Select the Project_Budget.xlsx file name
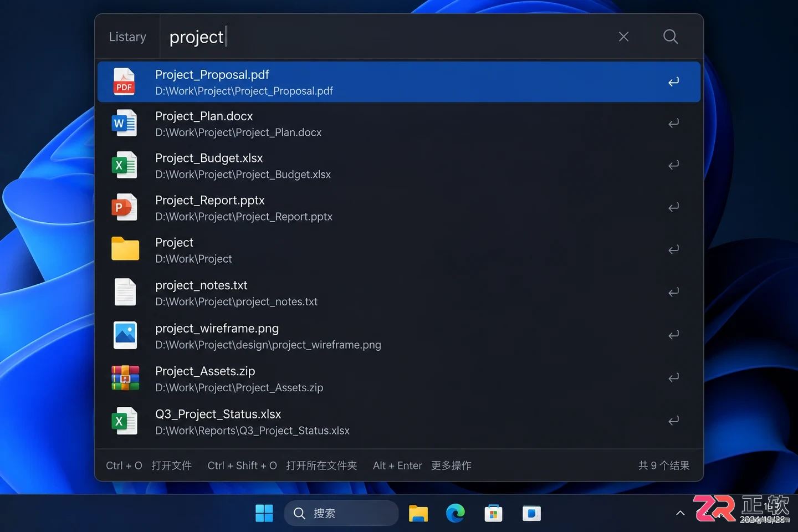This screenshot has height=532, width=798. [x=209, y=158]
